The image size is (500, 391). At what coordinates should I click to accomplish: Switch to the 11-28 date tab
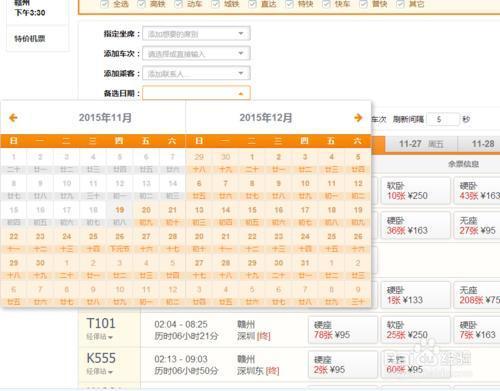pos(480,144)
